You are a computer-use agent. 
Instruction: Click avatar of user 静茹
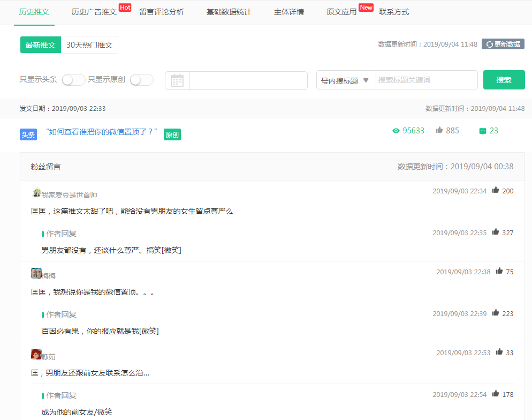pyautogui.click(x=36, y=354)
